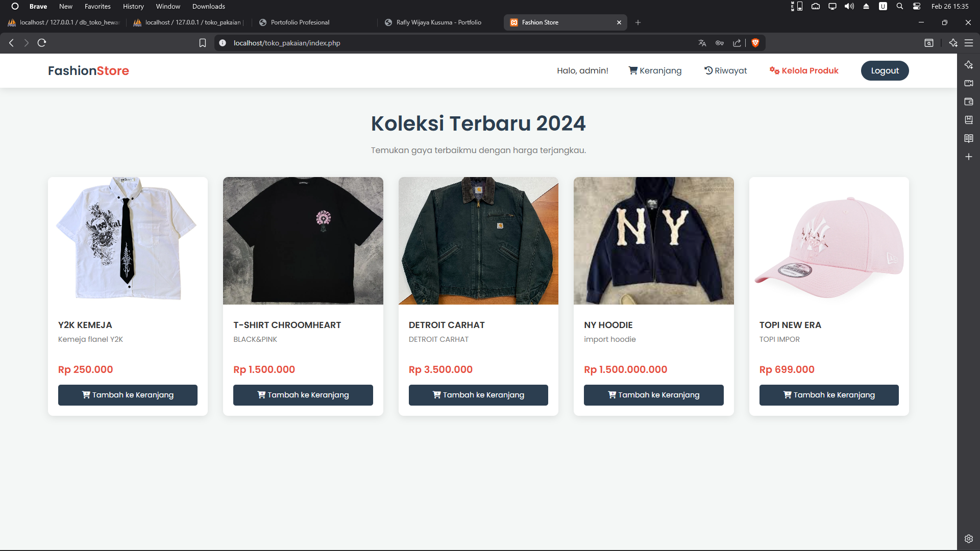Click the Logout button
This screenshot has width=980, height=551.
(x=885, y=71)
